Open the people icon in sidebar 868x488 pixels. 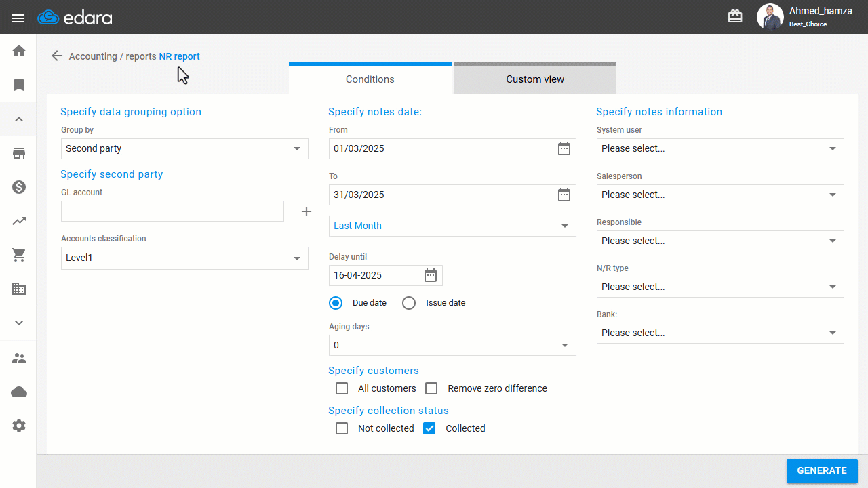point(19,358)
